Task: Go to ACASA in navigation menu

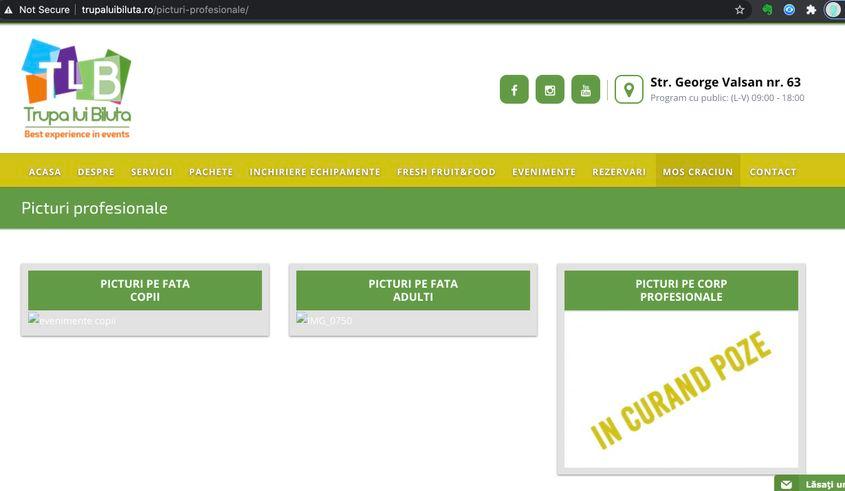Action: (45, 172)
